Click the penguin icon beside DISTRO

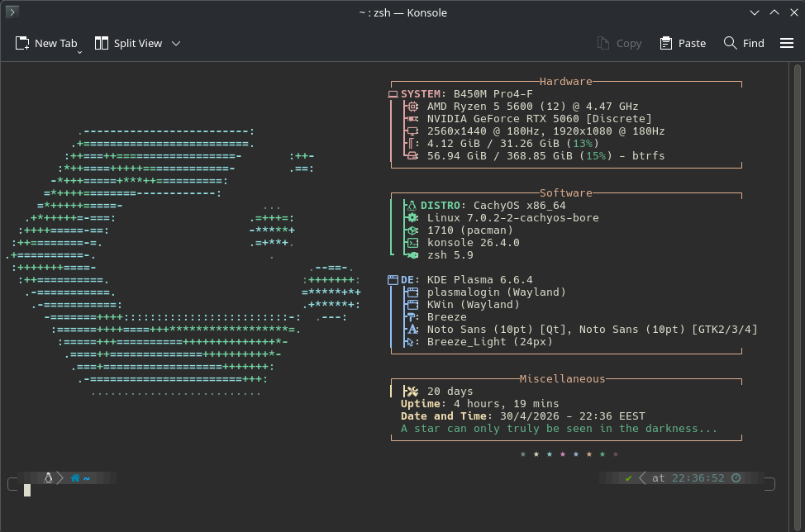[412, 206]
